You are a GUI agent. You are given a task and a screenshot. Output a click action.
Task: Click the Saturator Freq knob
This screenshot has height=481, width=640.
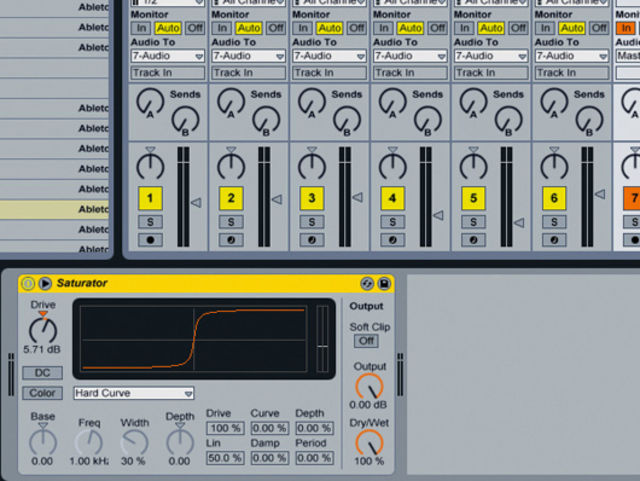pos(89,443)
